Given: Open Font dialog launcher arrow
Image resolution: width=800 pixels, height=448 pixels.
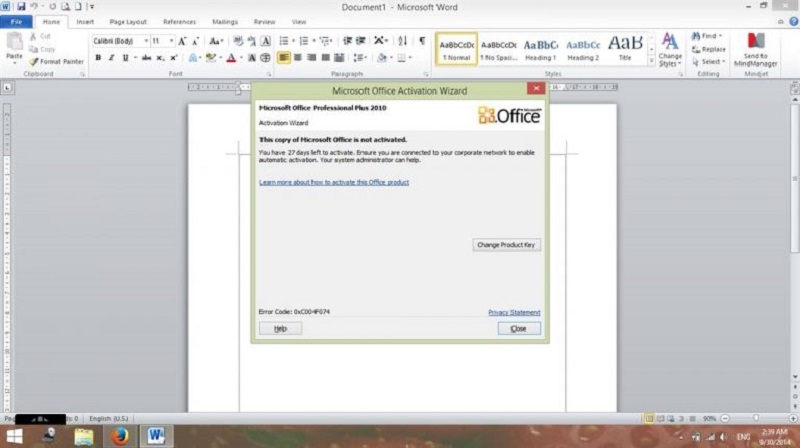Looking at the screenshot, I should pyautogui.click(x=269, y=74).
